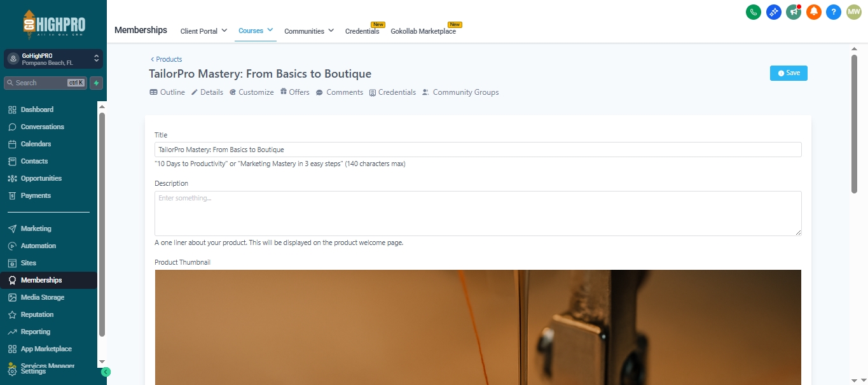Open the blue magic wand AI icon
The image size is (868, 385).
pyautogui.click(x=773, y=12)
